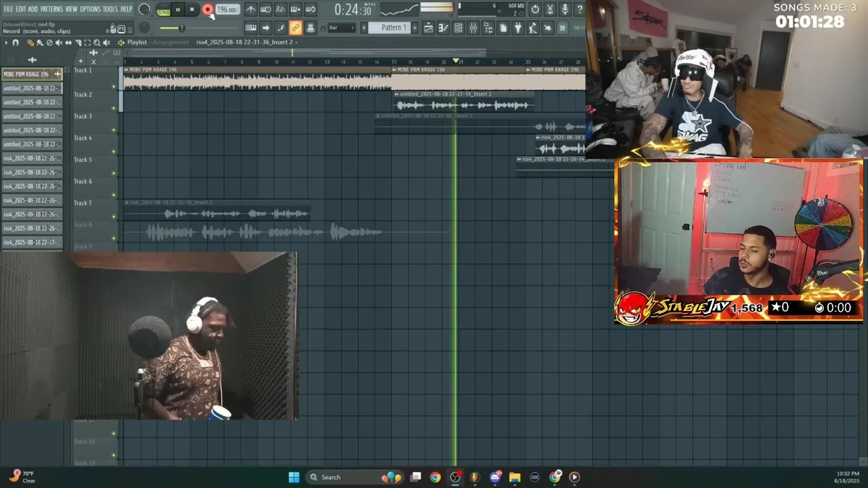Open the Mixer view icon
868x488 pixels.
(473, 28)
